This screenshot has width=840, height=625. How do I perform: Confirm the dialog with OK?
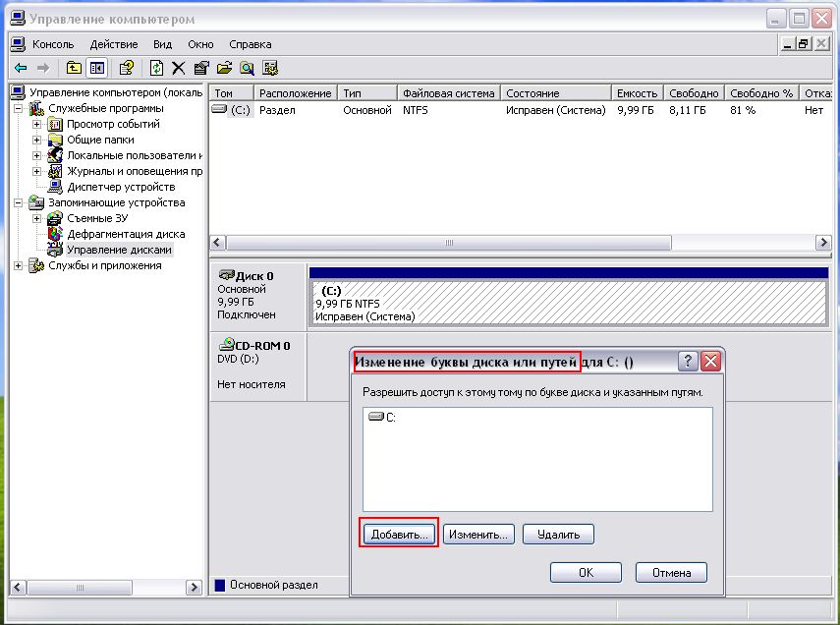point(586,572)
